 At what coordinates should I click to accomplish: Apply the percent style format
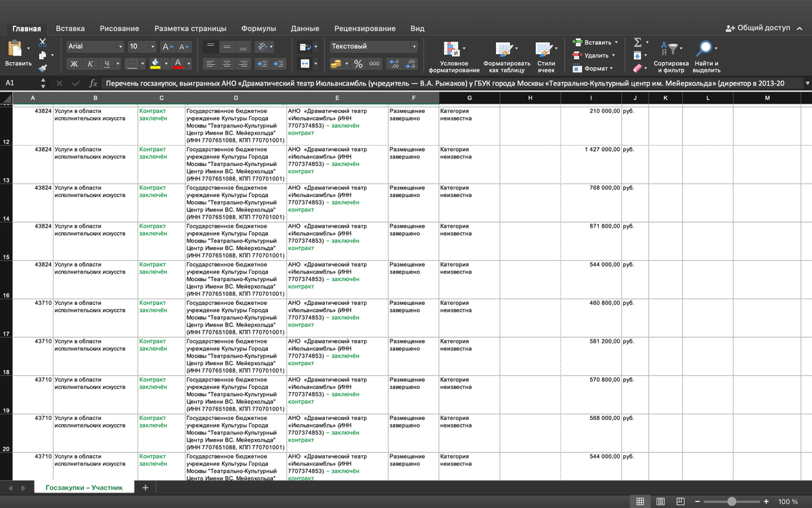pyautogui.click(x=358, y=64)
